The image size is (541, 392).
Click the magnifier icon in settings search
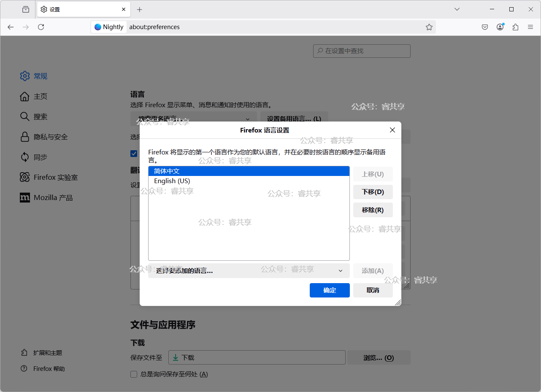[319, 51]
